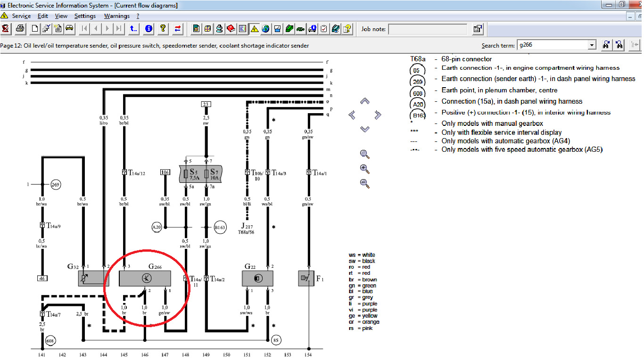Click the G32 coolant sender component box

coord(93,279)
